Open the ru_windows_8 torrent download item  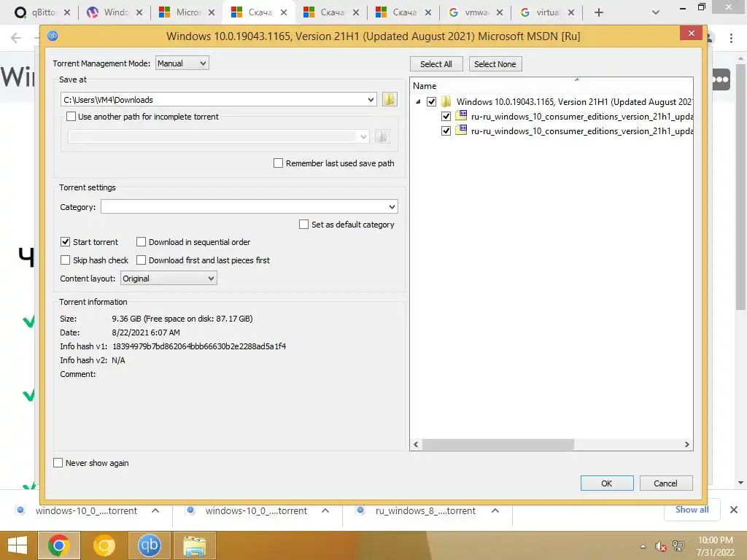425,510
